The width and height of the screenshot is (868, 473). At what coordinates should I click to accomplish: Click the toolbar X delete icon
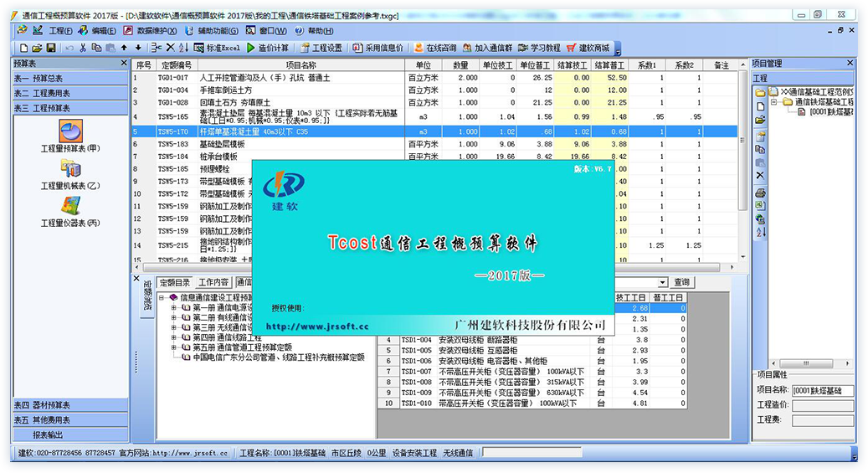171,49
